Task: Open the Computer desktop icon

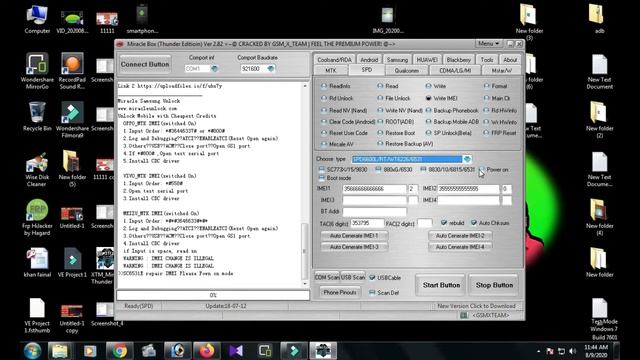Action: tap(37, 19)
